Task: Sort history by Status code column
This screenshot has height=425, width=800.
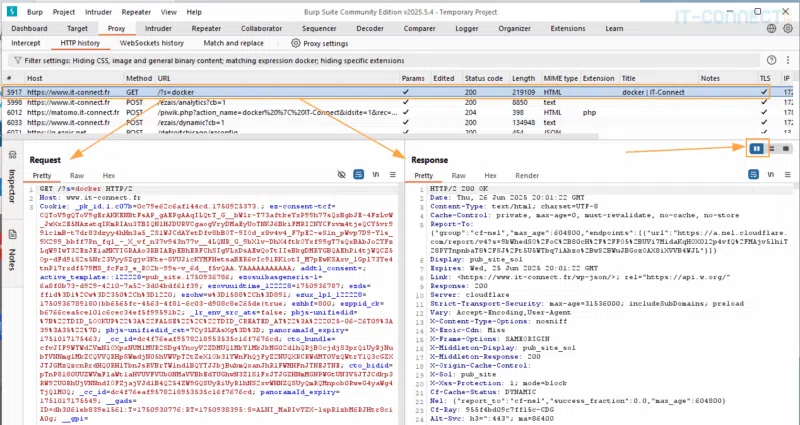Action: 484,78
